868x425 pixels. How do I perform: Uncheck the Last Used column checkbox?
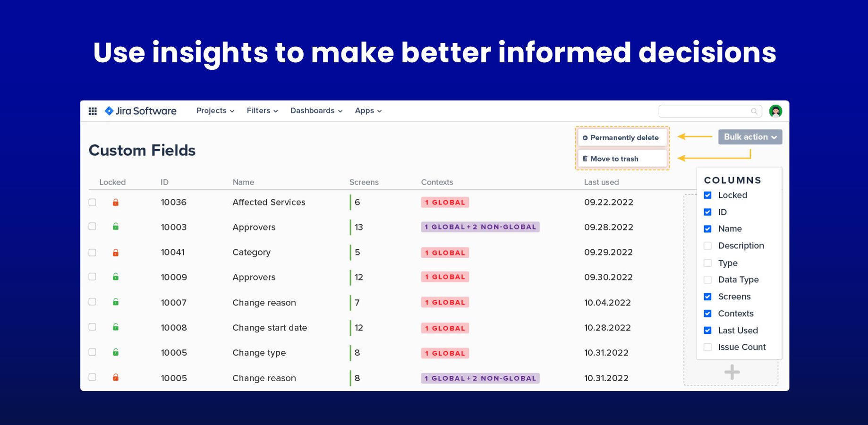pos(707,331)
